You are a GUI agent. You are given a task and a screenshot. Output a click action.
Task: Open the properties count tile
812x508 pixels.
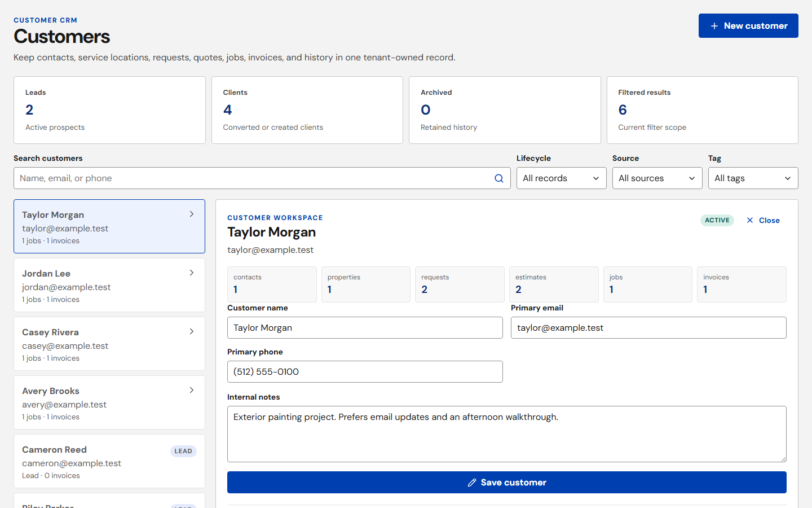tap(366, 284)
